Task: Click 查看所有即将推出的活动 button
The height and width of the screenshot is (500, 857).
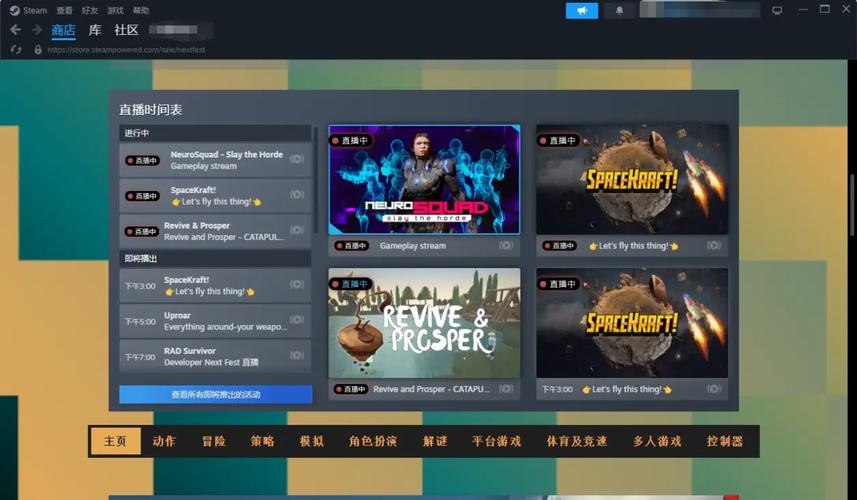Action: 216,395
